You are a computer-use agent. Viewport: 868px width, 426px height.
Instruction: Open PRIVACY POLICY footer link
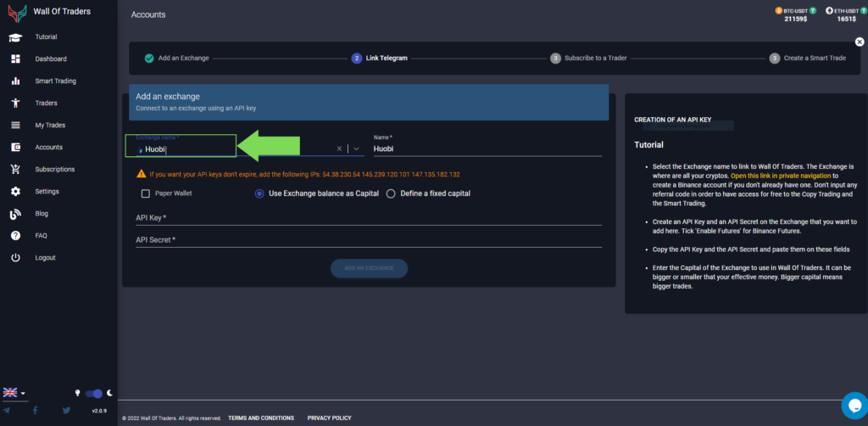330,418
